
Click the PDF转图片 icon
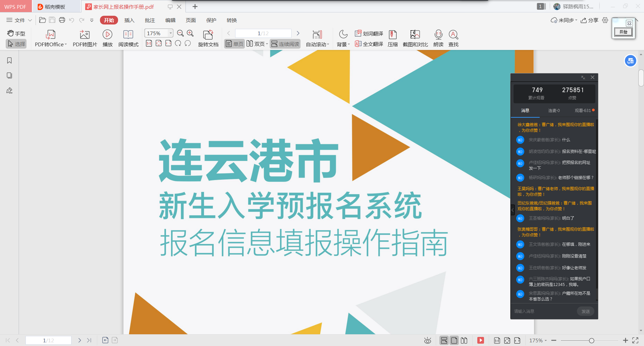(x=85, y=38)
